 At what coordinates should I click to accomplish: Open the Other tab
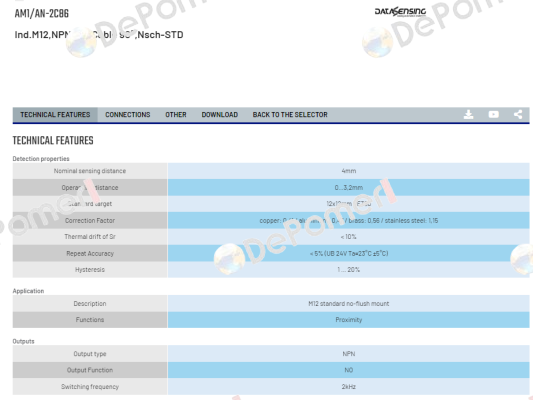pos(176,115)
